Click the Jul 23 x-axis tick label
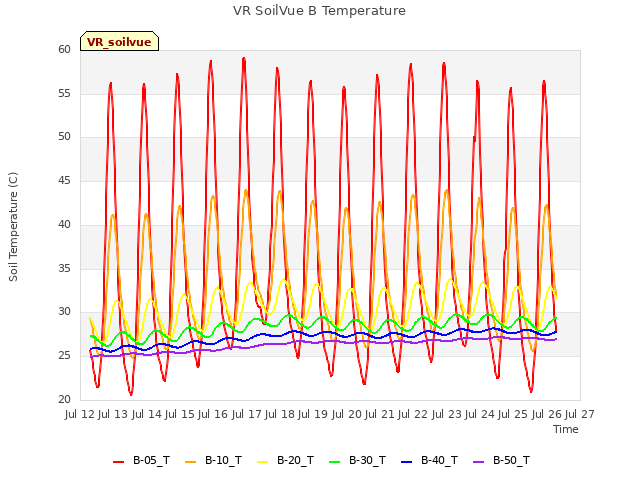This screenshot has height=480, width=640. [447, 414]
